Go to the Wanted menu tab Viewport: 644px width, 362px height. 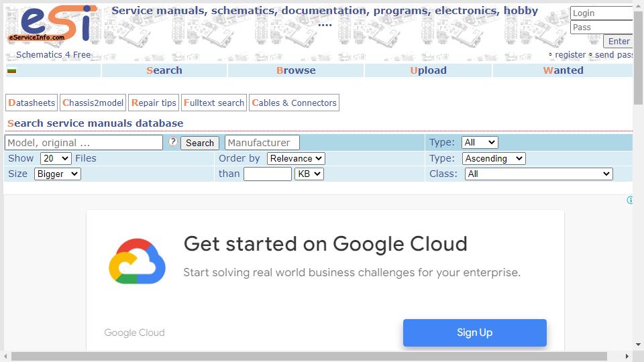click(563, 70)
